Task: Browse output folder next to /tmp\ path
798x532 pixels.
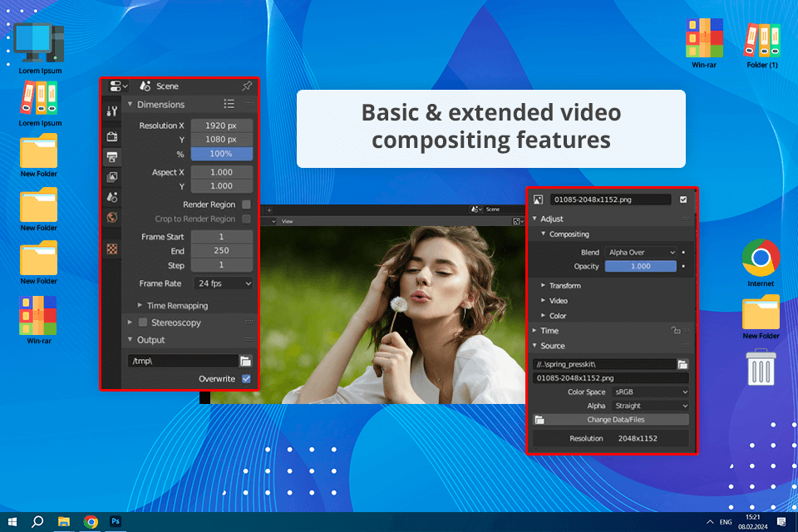Action: (245, 361)
